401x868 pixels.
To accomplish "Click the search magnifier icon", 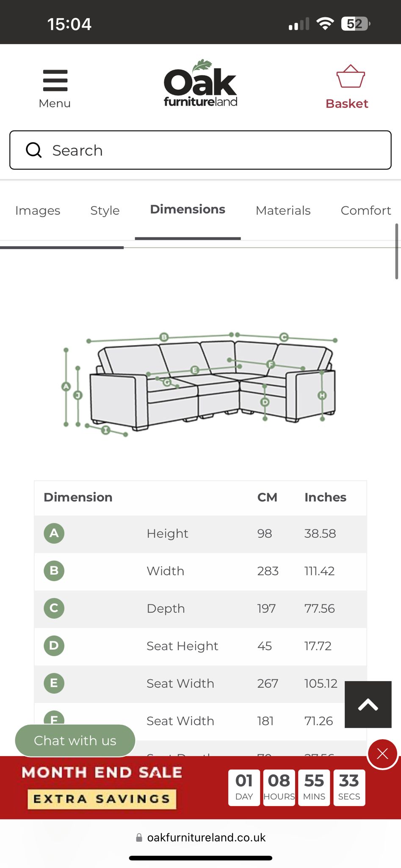I will [x=34, y=150].
